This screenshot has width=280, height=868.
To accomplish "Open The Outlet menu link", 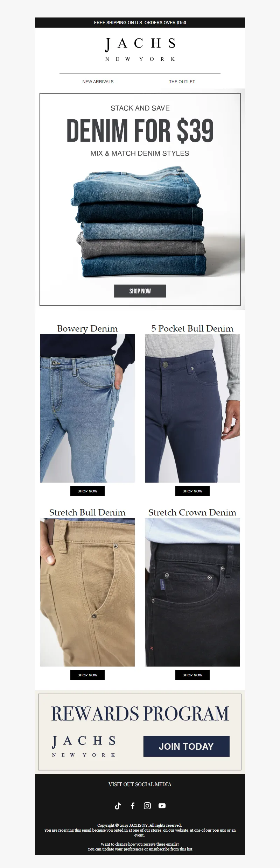I will [182, 82].
